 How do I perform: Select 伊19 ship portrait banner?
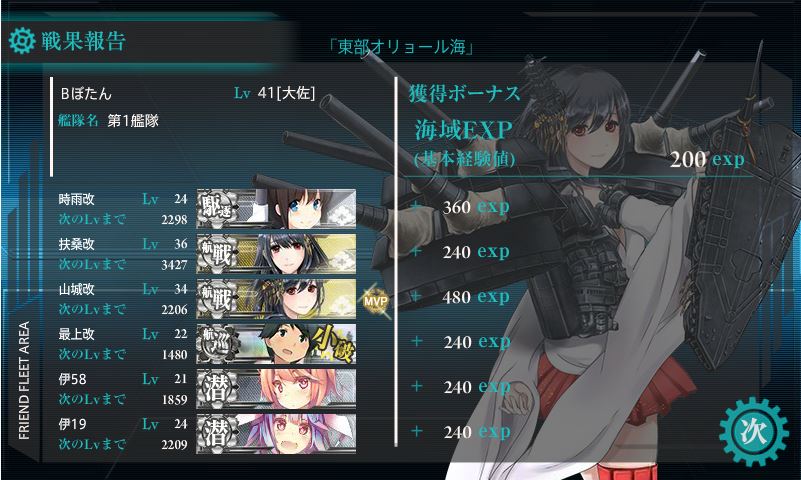tap(276, 433)
